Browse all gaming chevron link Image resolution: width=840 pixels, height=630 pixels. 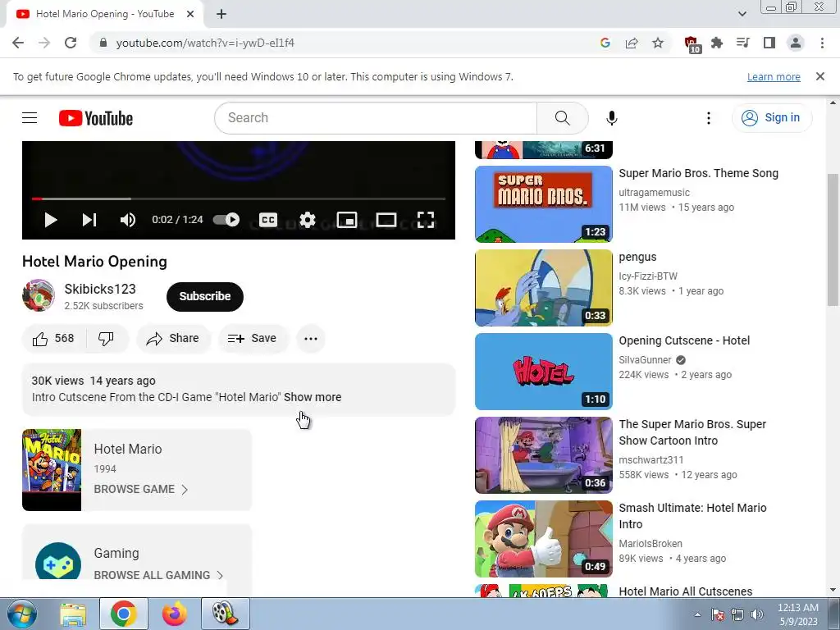(158, 575)
